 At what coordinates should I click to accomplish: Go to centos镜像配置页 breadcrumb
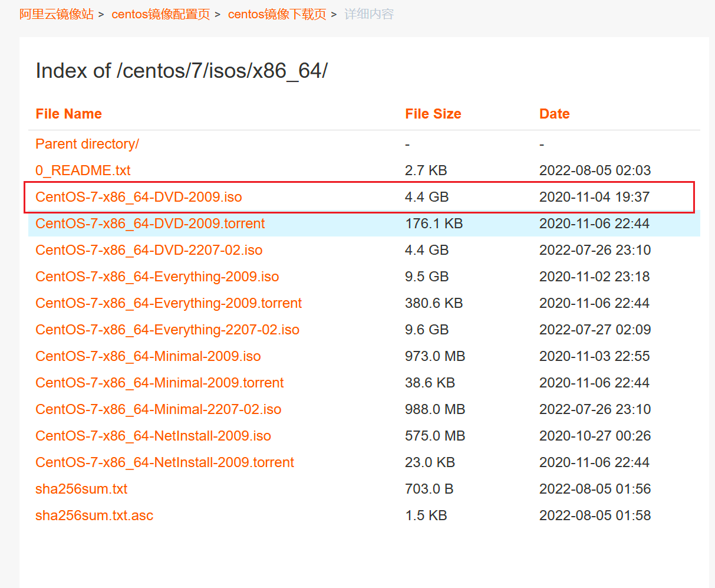click(161, 14)
